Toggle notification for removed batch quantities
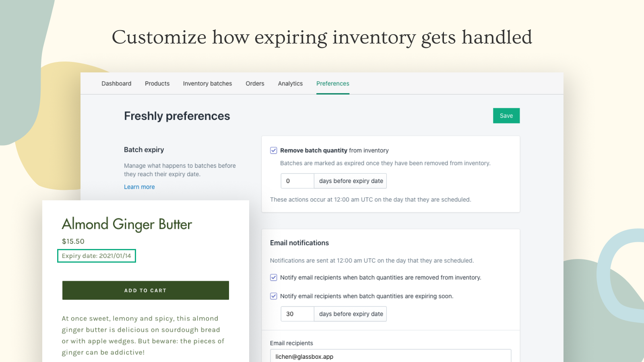 (273, 277)
